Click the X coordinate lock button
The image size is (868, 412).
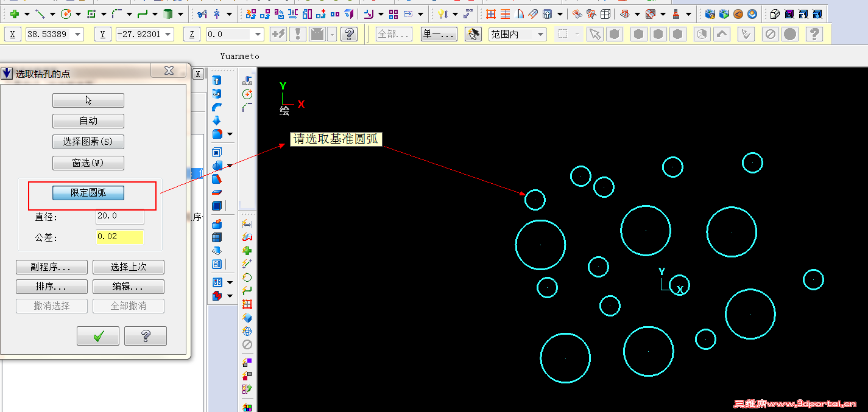pos(13,35)
